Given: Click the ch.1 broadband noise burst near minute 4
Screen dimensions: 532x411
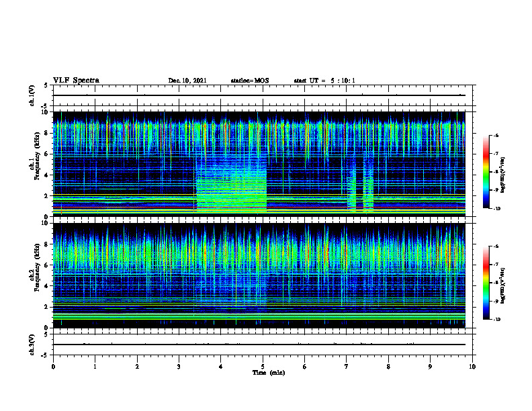Looking at the screenshot, I should [231, 185].
